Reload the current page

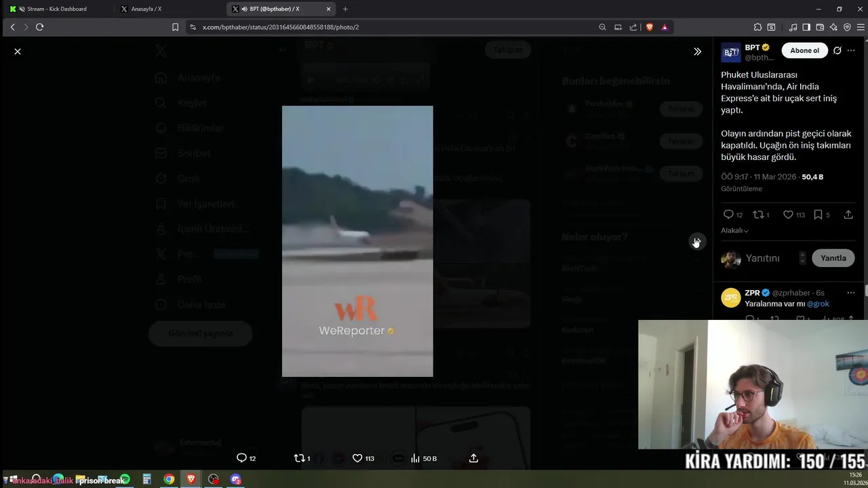pos(39,27)
